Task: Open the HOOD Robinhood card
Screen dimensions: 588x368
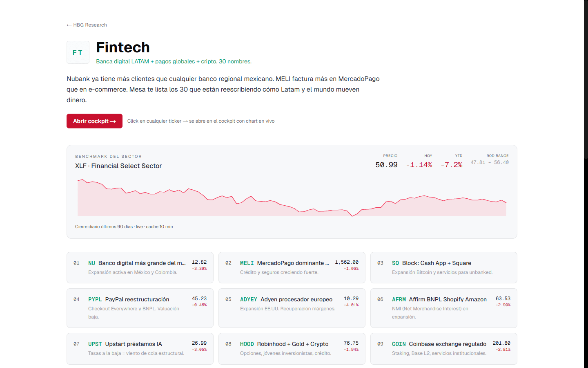Action: tap(292, 348)
